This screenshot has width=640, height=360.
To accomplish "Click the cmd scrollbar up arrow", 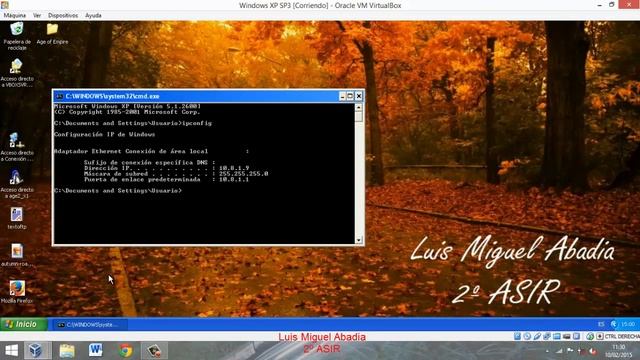I will click(359, 107).
